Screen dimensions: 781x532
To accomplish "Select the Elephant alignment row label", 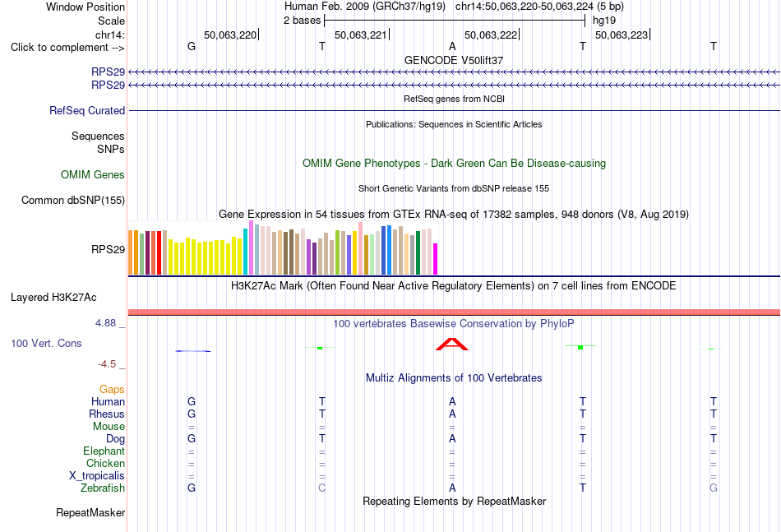I will tap(104, 451).
